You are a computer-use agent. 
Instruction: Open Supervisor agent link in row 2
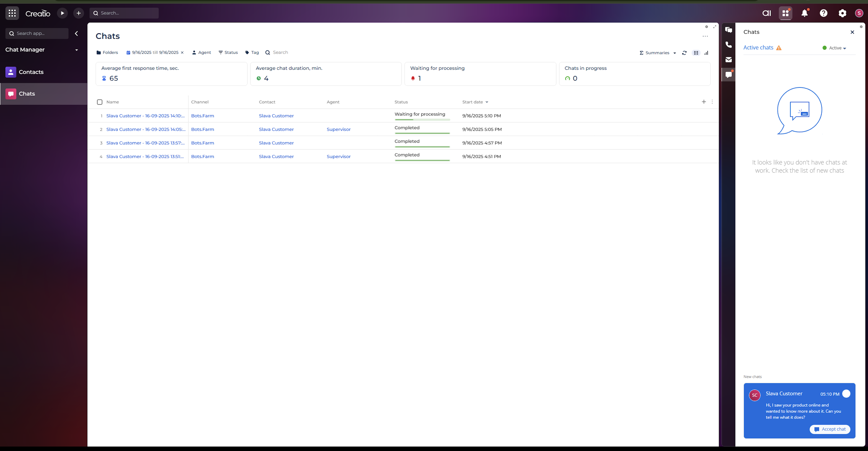pyautogui.click(x=338, y=129)
